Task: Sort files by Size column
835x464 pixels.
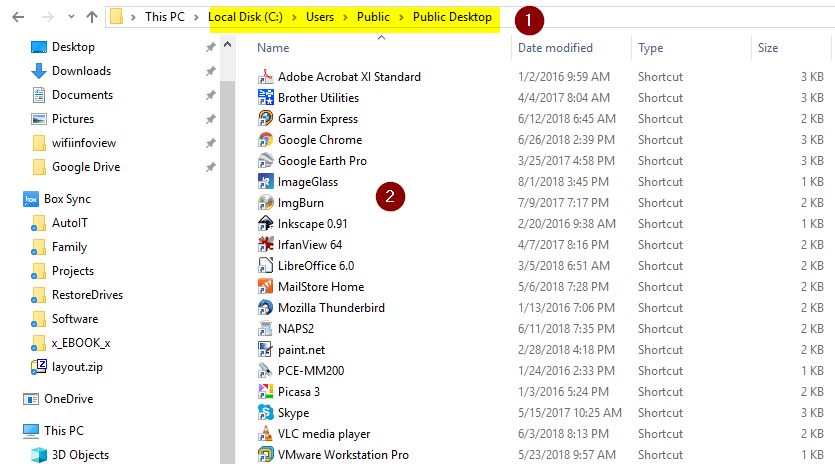Action: [x=768, y=48]
